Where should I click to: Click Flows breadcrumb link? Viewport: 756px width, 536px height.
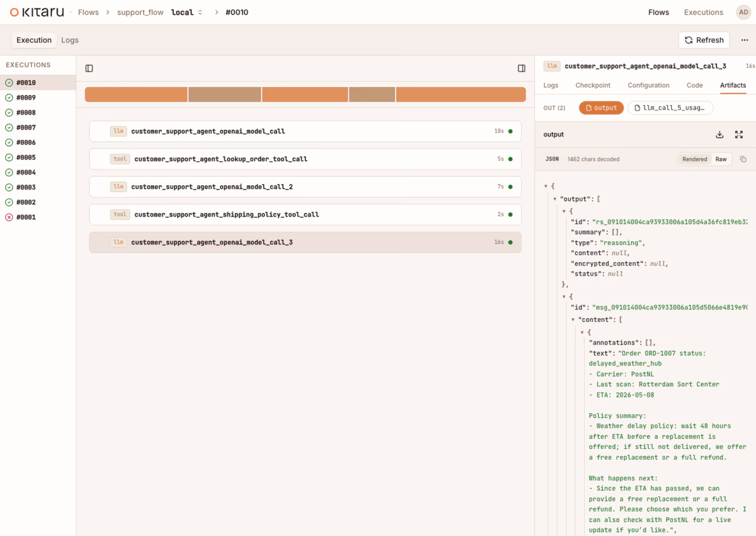point(88,13)
